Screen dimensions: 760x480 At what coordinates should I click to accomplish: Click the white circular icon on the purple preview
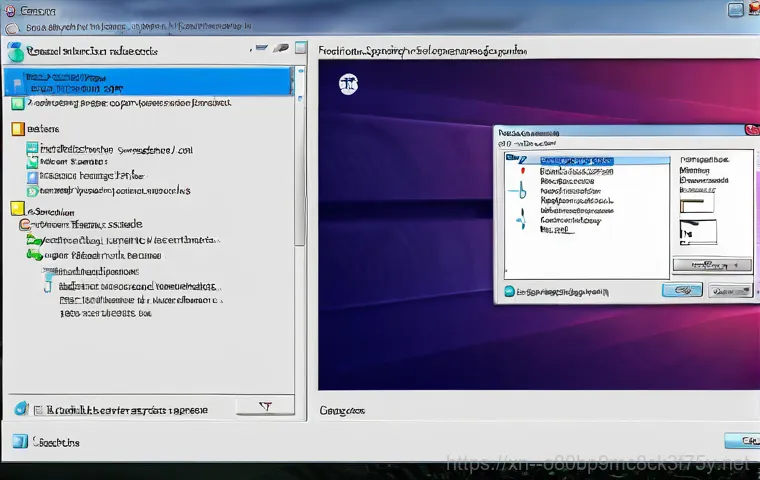pyautogui.click(x=348, y=84)
